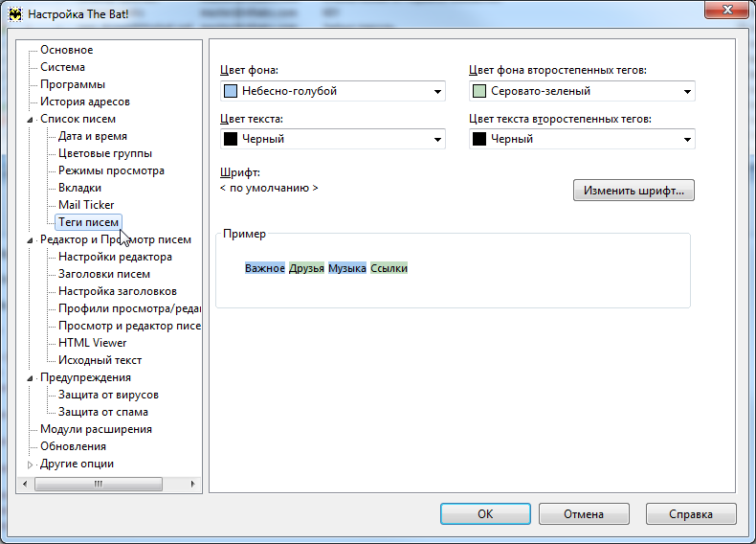
Task: Click the Ссылки example tag
Action: point(389,268)
